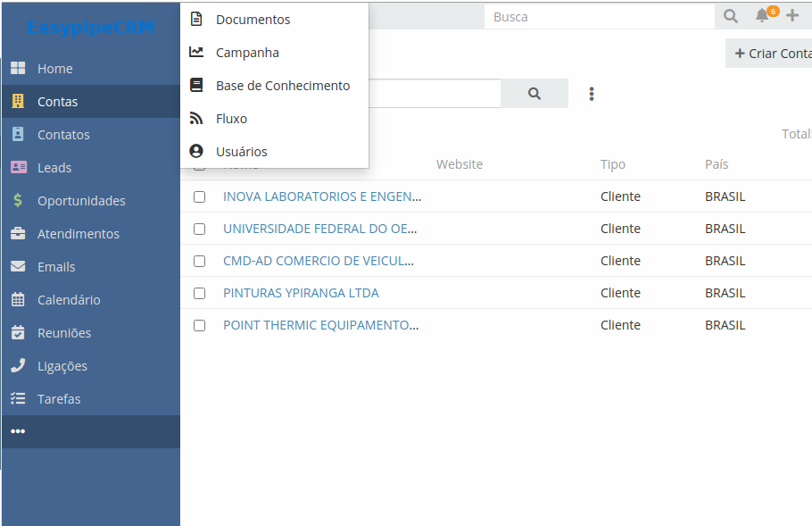Open UNIVERSIDADE FEDERAL DO OE... account link
This screenshot has height=526, width=812.
tap(320, 229)
